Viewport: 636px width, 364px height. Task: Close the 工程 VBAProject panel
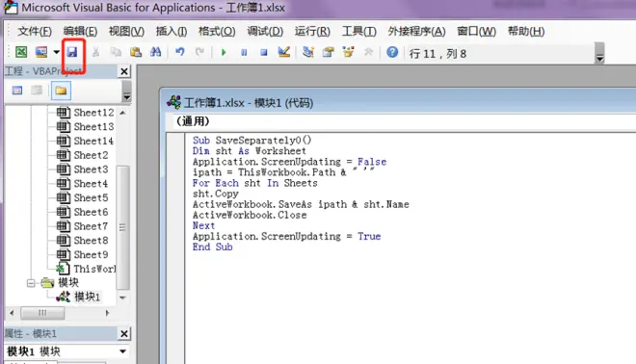pyautogui.click(x=124, y=71)
